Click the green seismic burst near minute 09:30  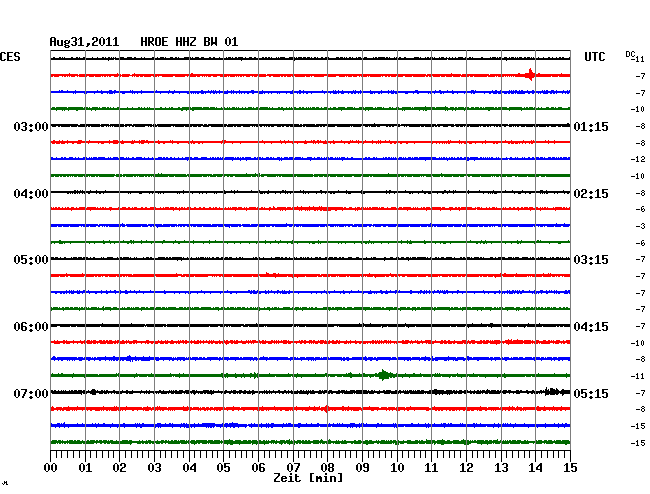pos(384,375)
